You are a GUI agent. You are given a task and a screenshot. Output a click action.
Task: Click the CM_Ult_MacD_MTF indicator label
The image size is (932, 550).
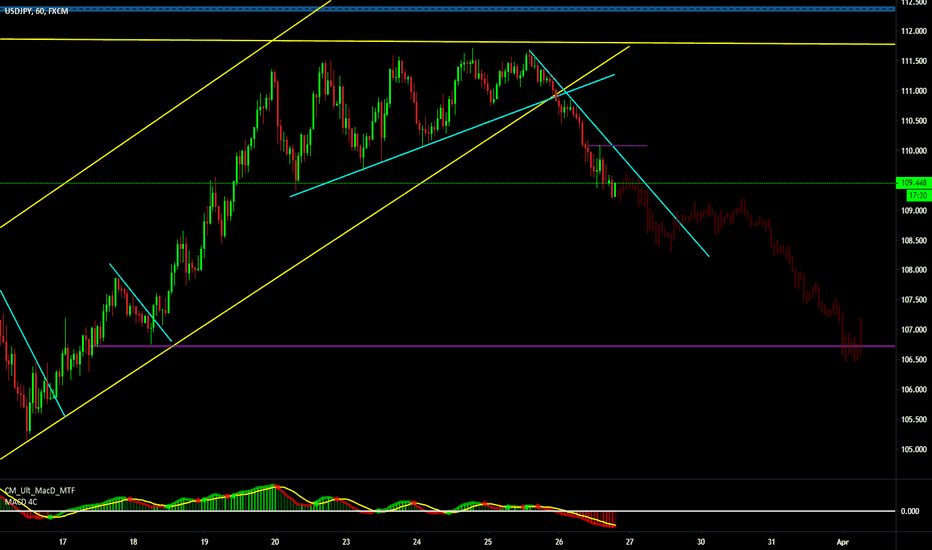coord(40,491)
